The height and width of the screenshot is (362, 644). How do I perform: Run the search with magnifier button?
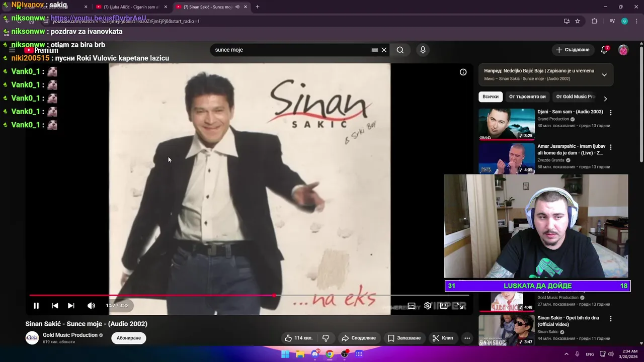pos(400,50)
